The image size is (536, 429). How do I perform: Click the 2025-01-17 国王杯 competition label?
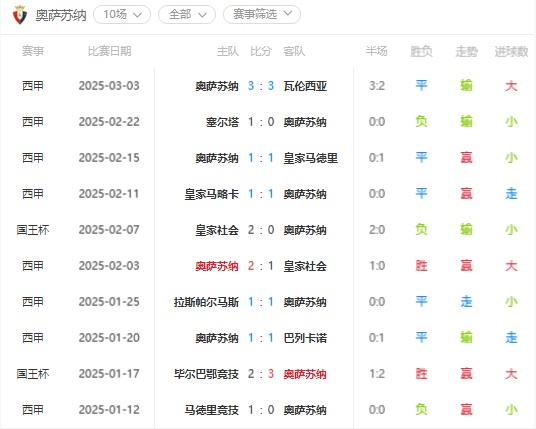(33, 374)
